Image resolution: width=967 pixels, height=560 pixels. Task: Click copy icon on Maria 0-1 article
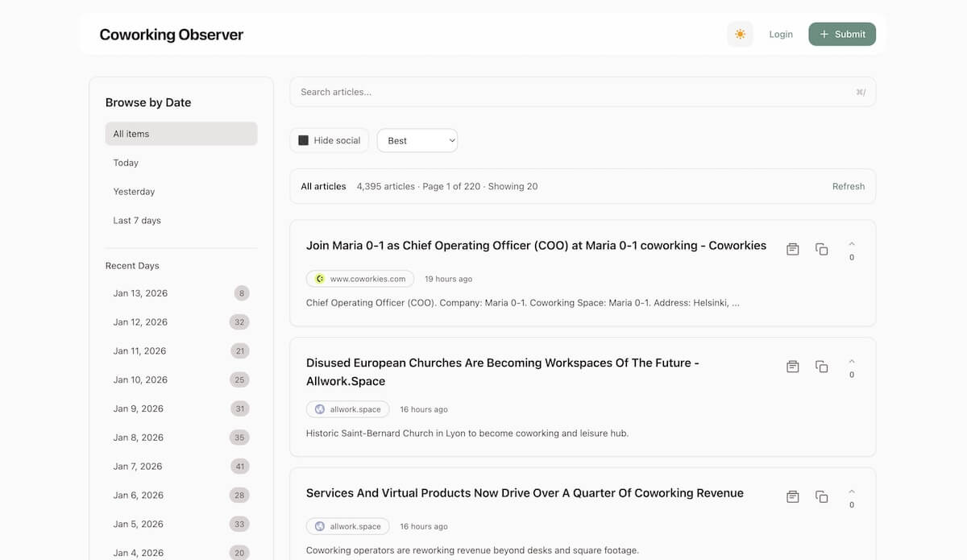(822, 250)
